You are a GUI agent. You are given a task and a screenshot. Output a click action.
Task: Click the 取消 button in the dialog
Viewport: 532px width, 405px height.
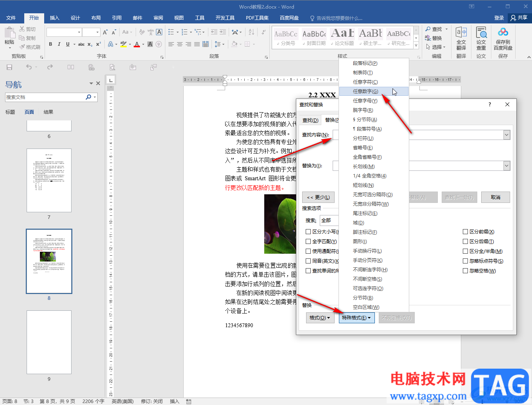pos(496,197)
